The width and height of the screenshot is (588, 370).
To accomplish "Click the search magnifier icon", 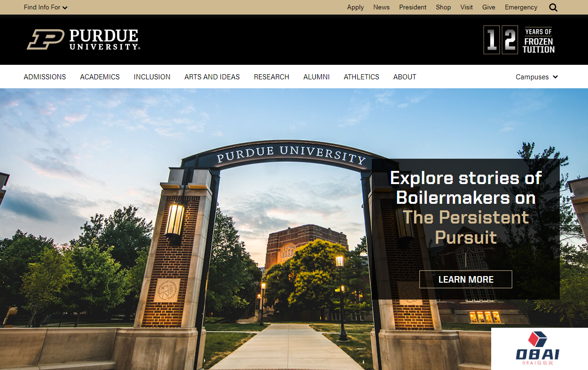I will coord(553,8).
